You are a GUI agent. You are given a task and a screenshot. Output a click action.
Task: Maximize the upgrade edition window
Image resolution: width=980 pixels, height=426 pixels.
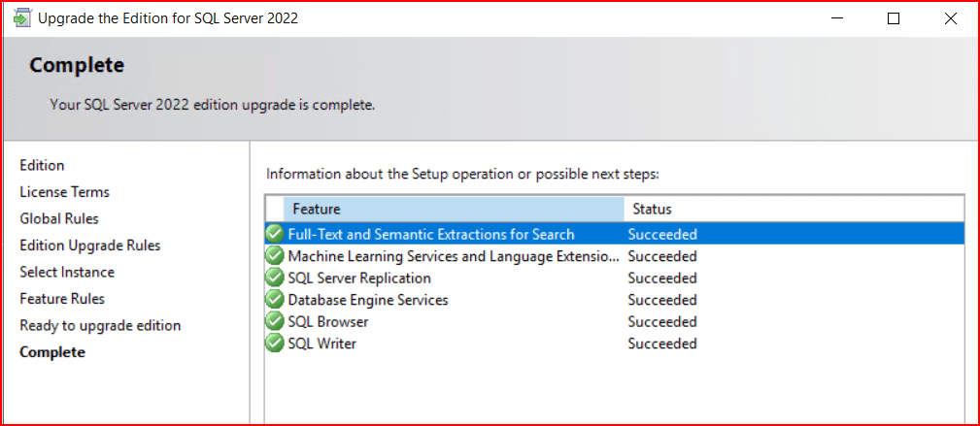(x=894, y=18)
